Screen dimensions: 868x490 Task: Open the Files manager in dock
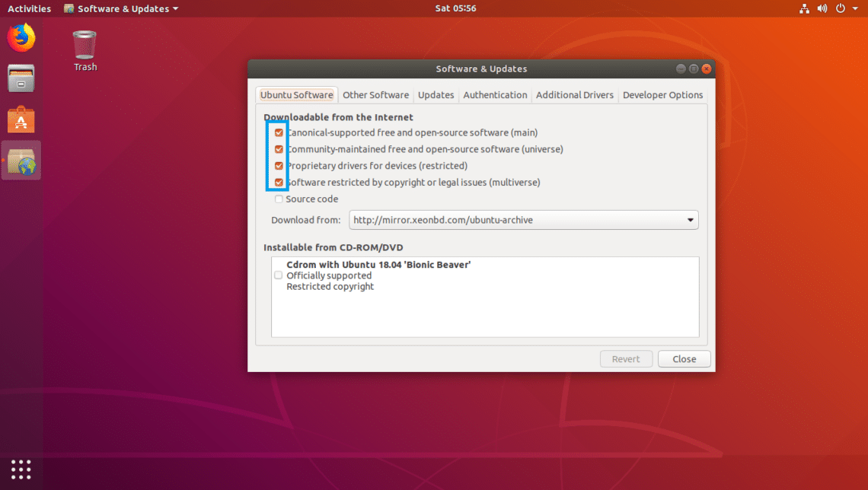pyautogui.click(x=21, y=78)
